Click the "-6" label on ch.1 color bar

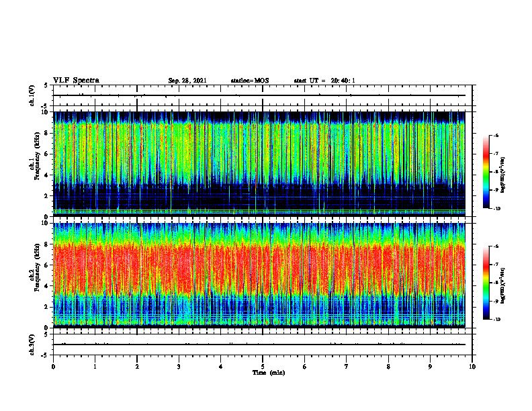coord(496,135)
